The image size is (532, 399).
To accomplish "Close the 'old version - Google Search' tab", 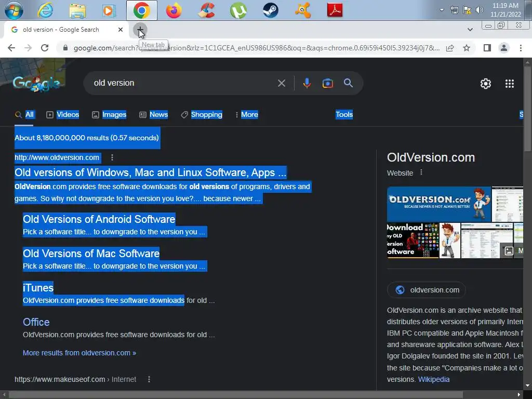I will coord(120,30).
